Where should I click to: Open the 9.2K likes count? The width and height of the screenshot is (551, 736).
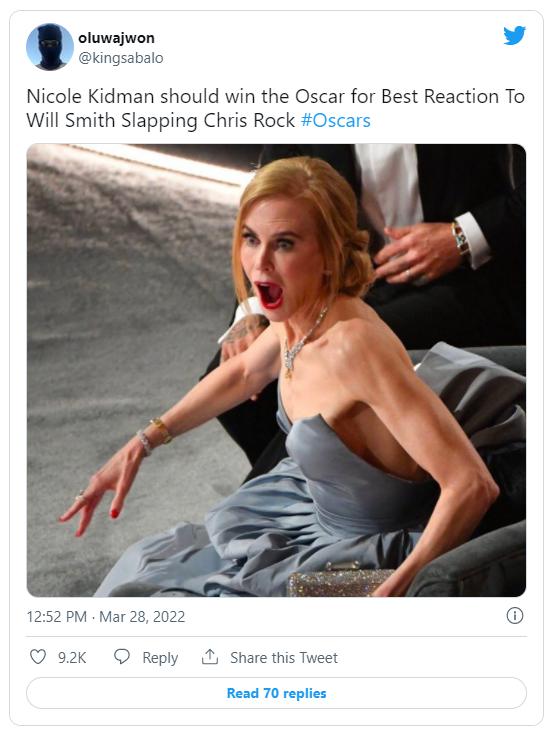coord(72,658)
